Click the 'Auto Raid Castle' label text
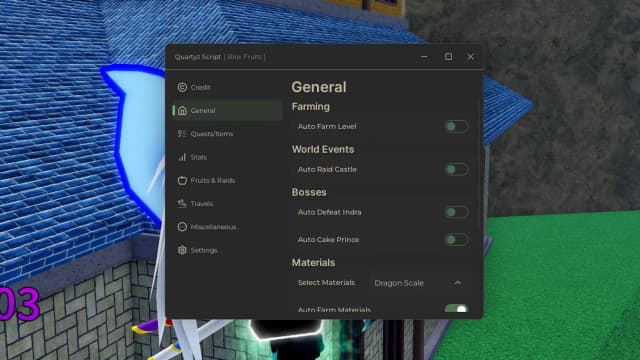 pyautogui.click(x=327, y=169)
